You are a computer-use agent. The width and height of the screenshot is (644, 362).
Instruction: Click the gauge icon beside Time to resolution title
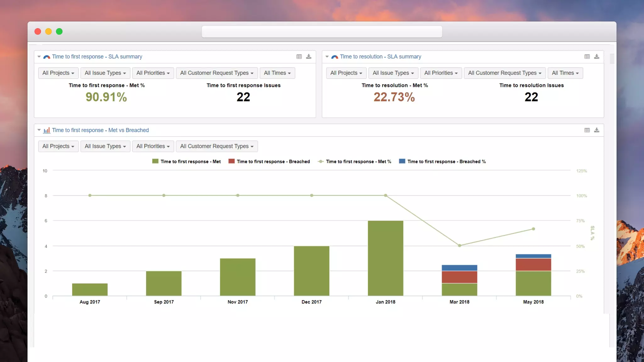[335, 57]
